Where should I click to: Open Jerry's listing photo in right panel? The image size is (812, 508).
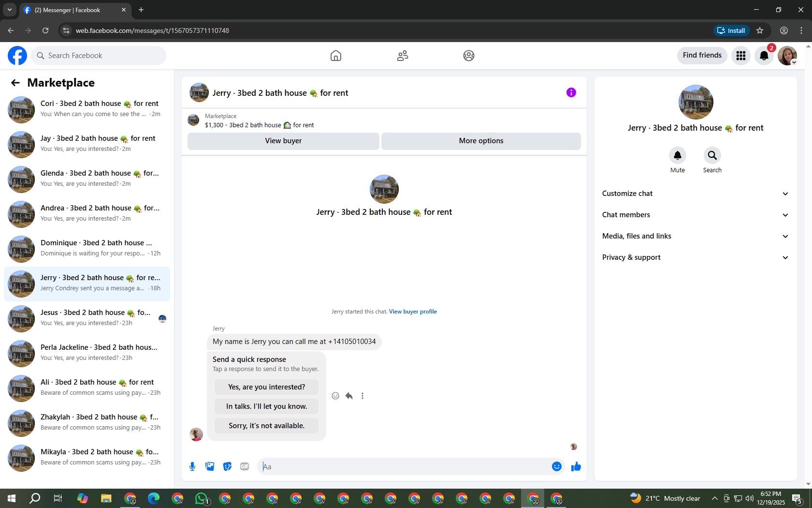(696, 102)
